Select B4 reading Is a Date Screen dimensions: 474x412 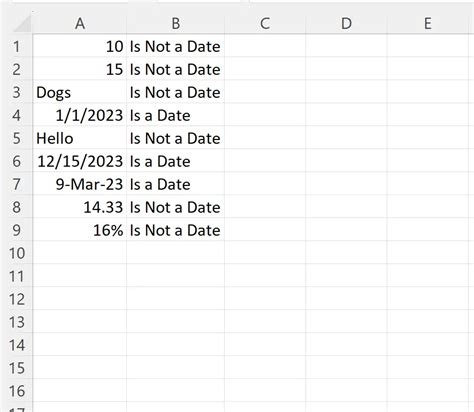click(x=176, y=115)
